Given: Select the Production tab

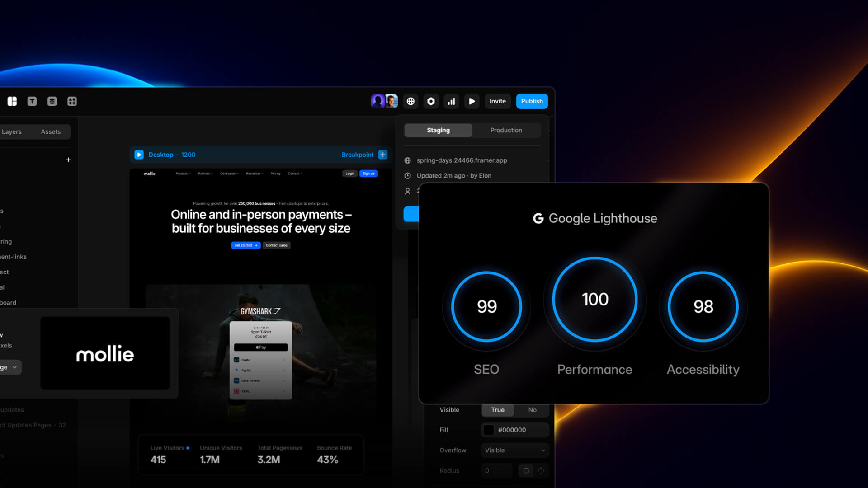Looking at the screenshot, I should tap(506, 130).
